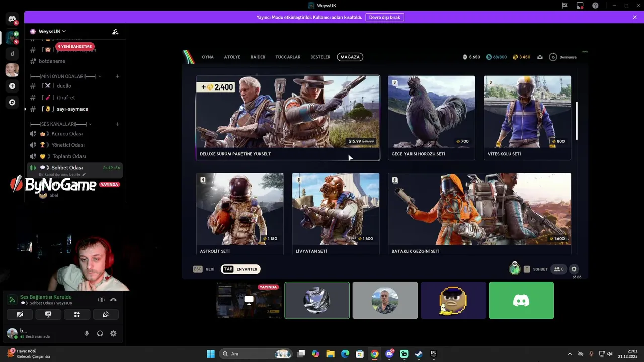Join the Kurucu Odası voice channel
The height and width of the screenshot is (362, 644).
(74, 134)
